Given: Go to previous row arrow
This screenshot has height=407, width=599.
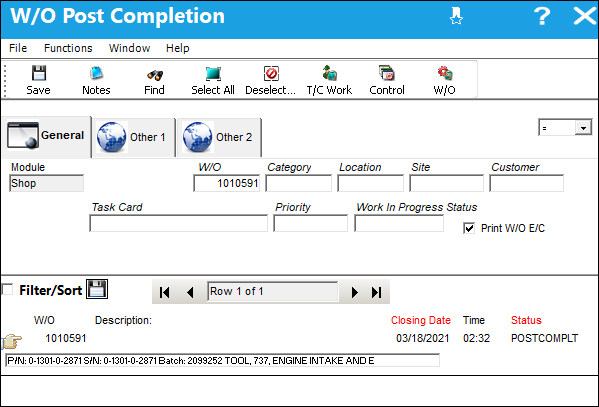Looking at the screenshot, I should click(190, 292).
